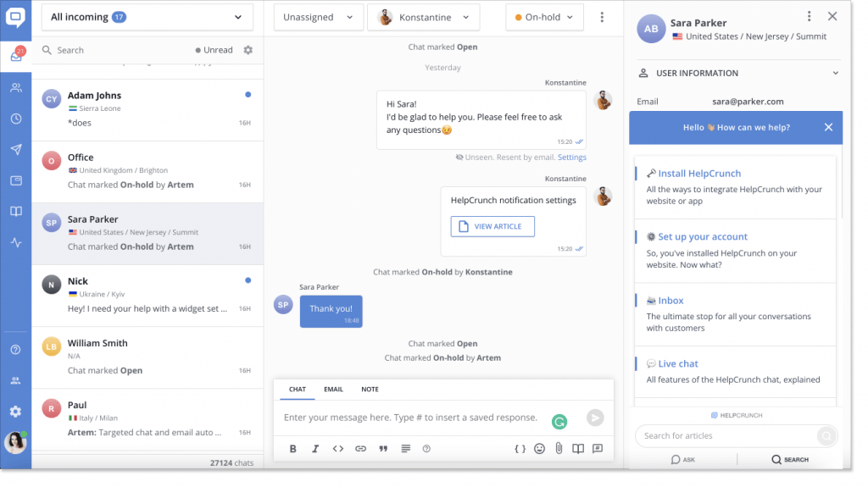868x487 pixels.
Task: Attach a file with the paperclip icon
Action: (559, 449)
